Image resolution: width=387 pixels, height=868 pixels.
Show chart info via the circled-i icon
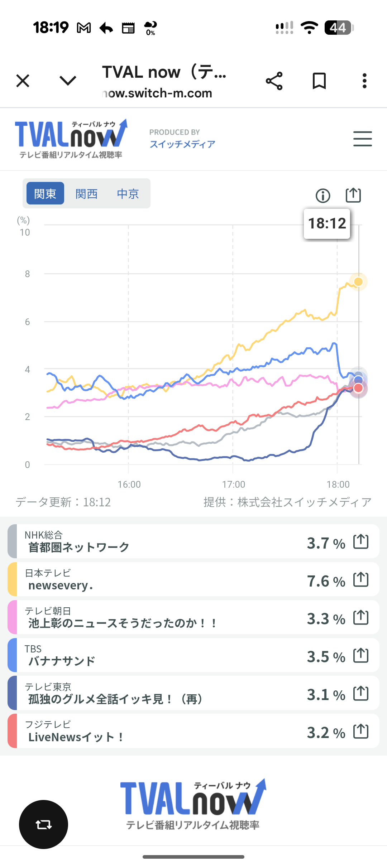(x=323, y=196)
